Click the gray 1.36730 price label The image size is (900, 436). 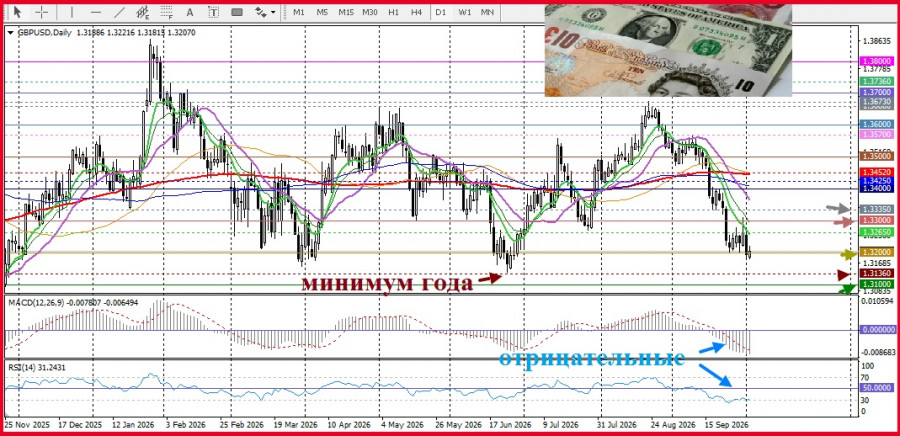click(x=877, y=102)
